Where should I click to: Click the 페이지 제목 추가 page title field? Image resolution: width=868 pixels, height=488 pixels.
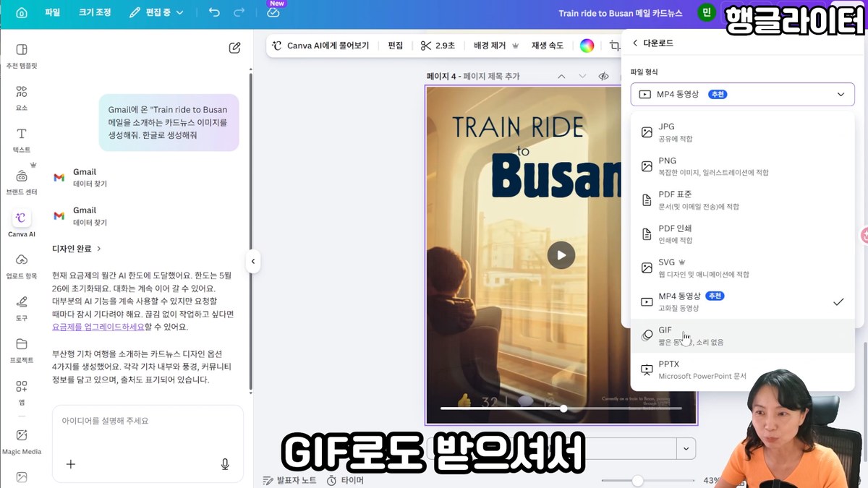[x=491, y=76]
